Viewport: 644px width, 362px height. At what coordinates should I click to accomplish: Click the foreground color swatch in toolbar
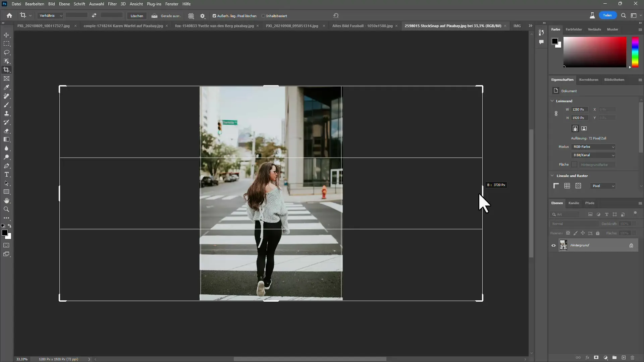[5, 233]
